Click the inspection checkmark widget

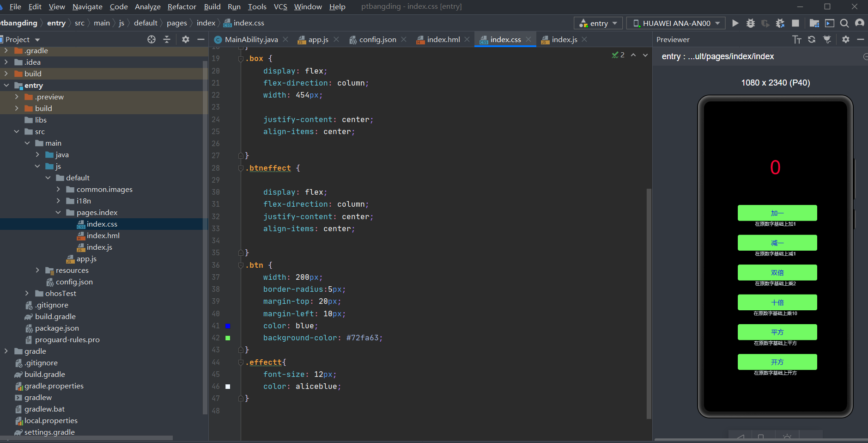point(618,55)
